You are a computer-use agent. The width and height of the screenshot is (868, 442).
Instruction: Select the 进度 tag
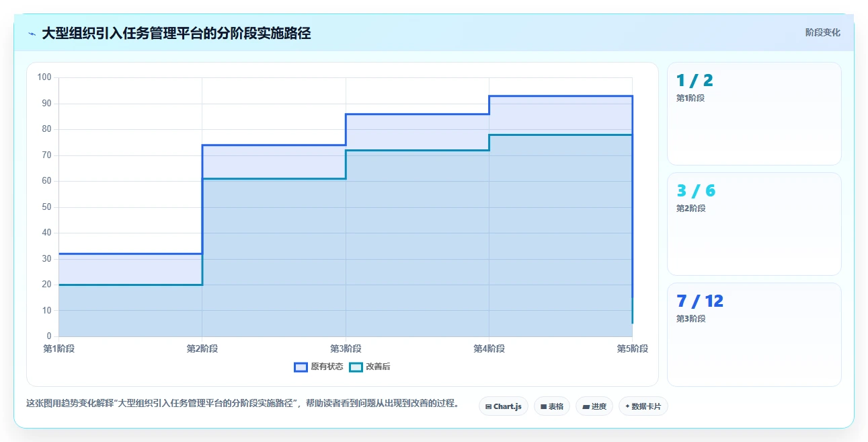coord(594,406)
